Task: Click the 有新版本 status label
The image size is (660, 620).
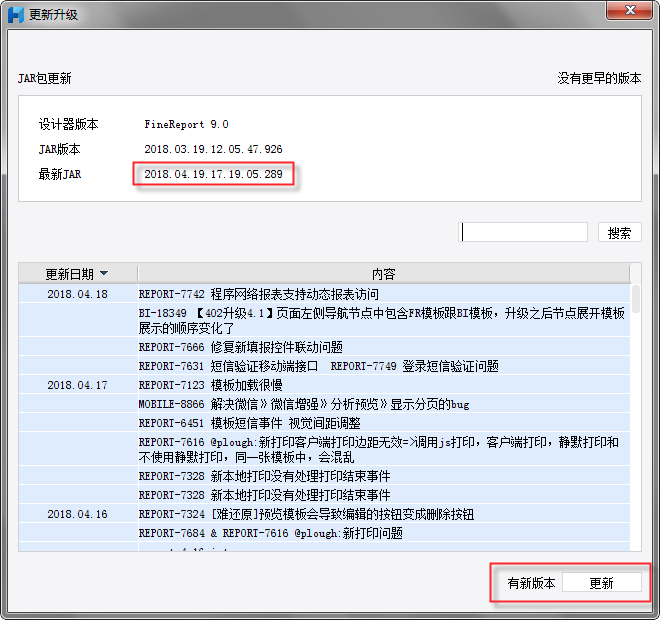Action: [531, 583]
